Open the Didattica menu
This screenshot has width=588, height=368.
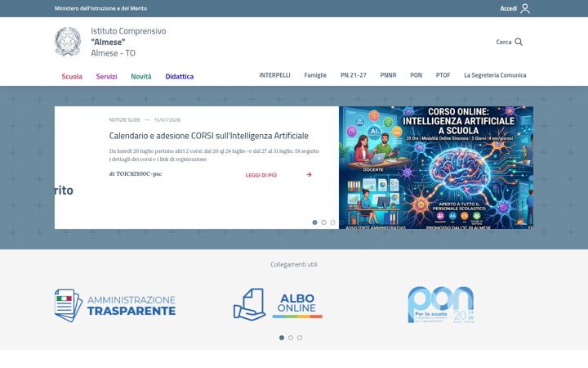pyautogui.click(x=179, y=76)
